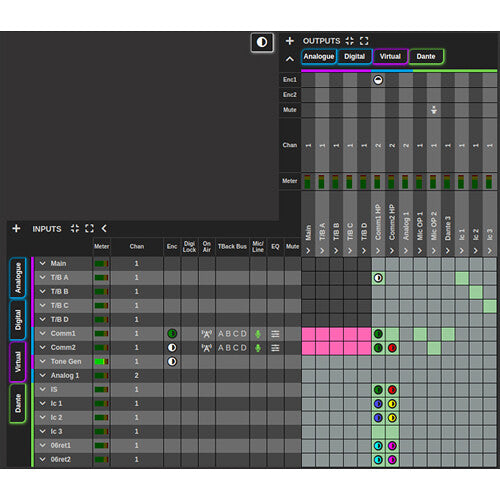500x500 pixels.
Task: Click the Enc1 encoder knob for Comm1 HP
Action: pos(378,80)
